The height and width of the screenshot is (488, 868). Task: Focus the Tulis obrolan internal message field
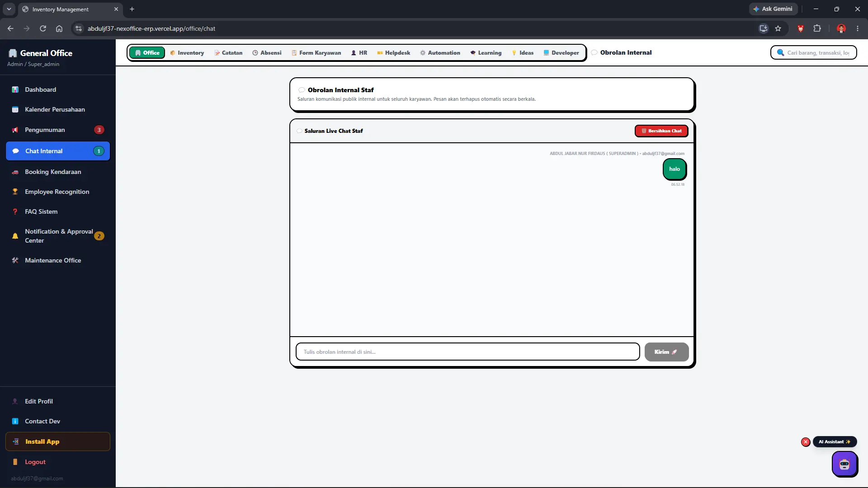click(467, 352)
